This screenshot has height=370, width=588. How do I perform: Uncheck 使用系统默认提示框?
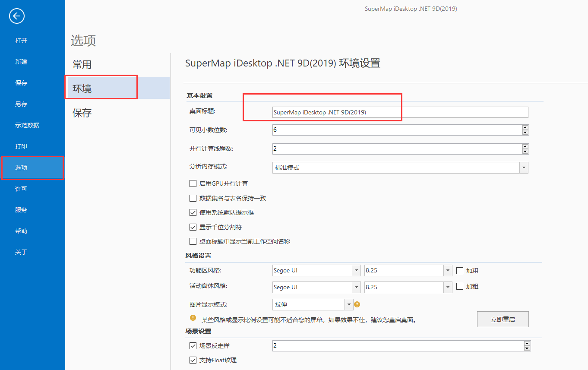(x=193, y=212)
